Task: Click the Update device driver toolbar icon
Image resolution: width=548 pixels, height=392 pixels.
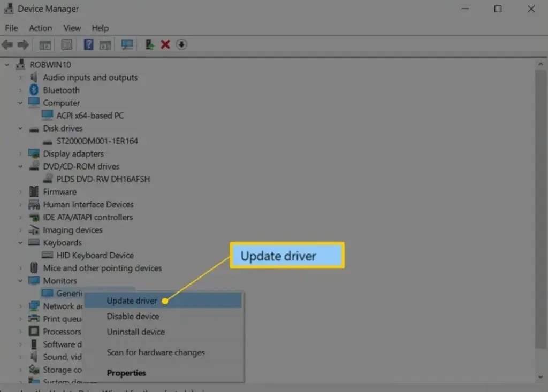Action: click(x=150, y=45)
